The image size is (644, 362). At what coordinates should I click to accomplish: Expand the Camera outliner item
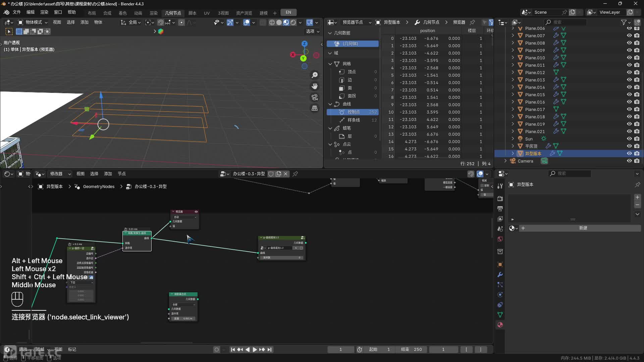505,161
